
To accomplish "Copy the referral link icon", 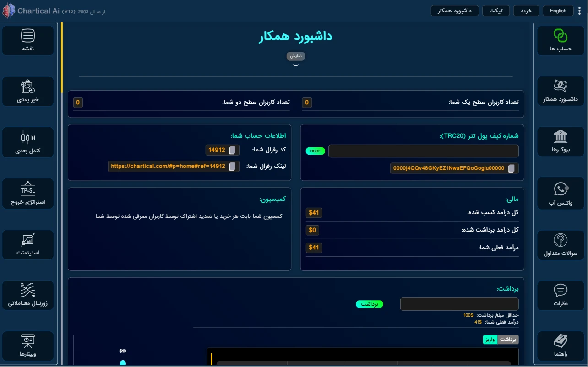I will click(x=232, y=167).
